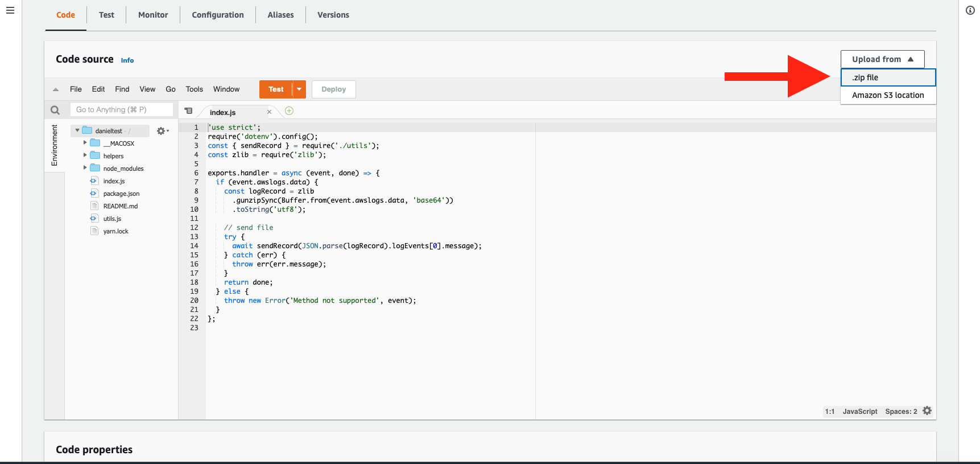Viewport: 980px width, 464px height.
Task: Open the Spaces: 2 indentation selector
Action: pyautogui.click(x=901, y=412)
